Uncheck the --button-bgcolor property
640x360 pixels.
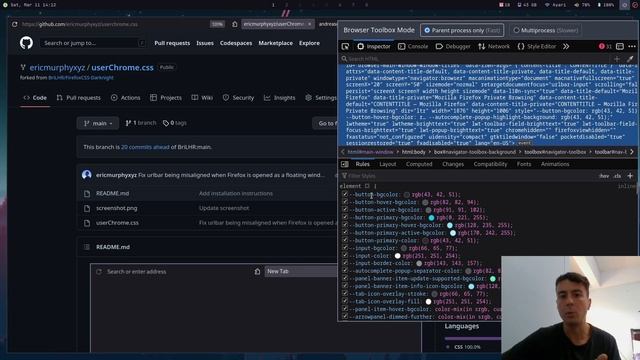point(345,194)
